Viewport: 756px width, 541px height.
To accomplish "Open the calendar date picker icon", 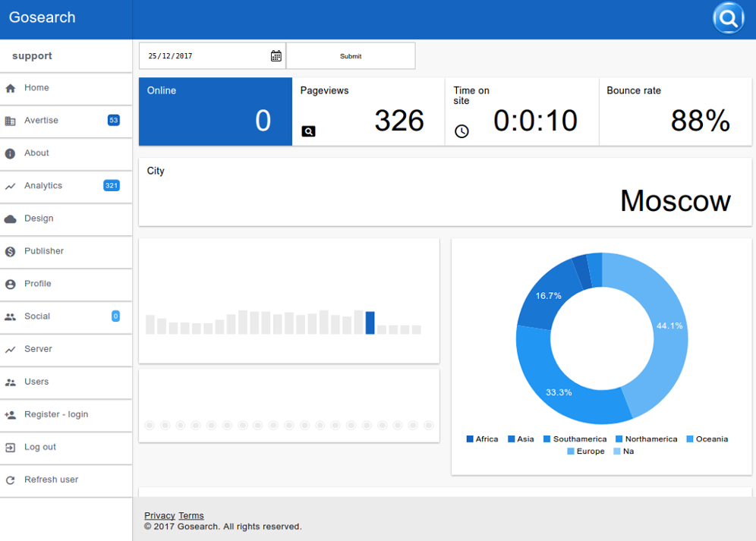I will point(276,56).
